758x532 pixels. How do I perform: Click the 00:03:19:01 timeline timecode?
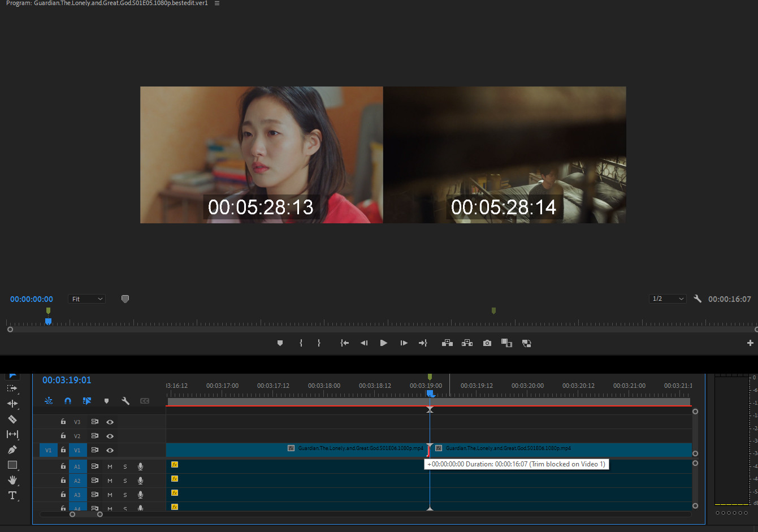point(67,380)
